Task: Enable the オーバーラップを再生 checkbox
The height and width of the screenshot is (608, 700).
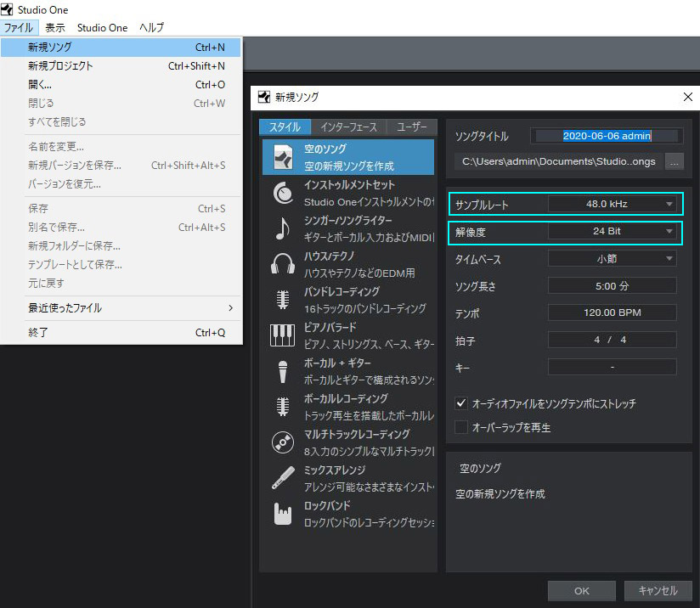Action: (x=461, y=427)
